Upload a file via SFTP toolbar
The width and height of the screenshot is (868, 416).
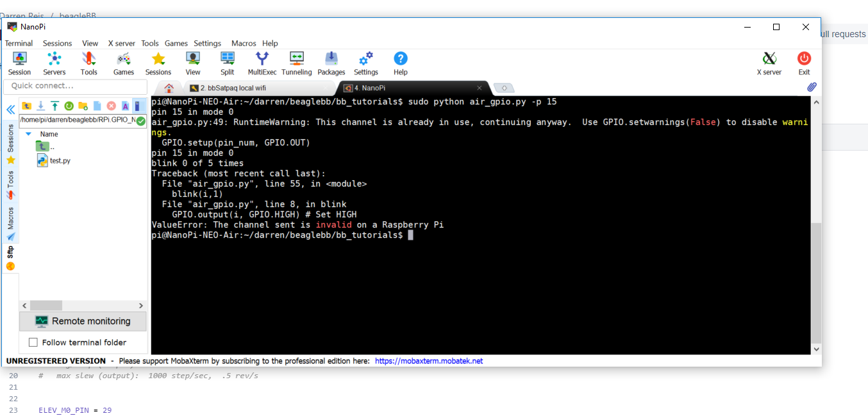click(x=54, y=106)
